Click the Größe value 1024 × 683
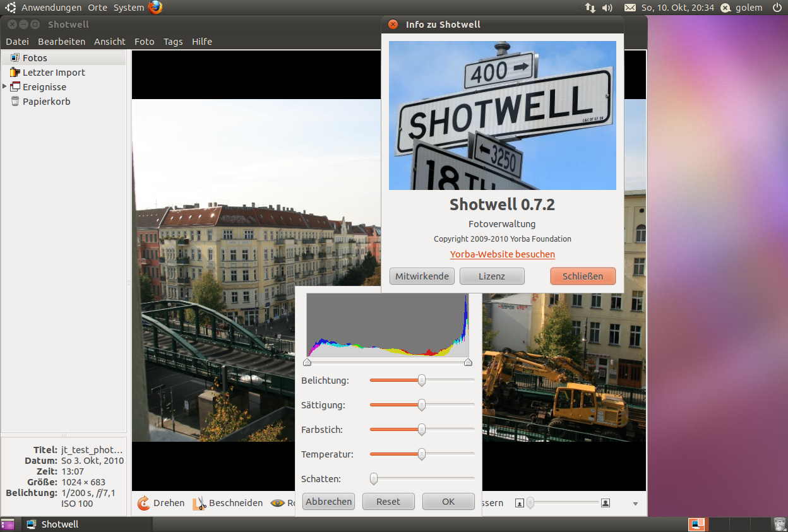The image size is (788, 532). click(83, 482)
